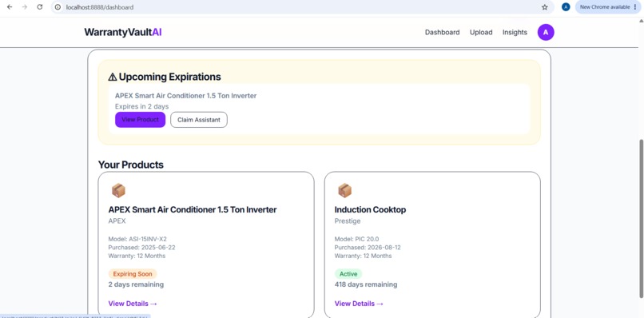644x318 pixels.
Task: Click the 'Model: ASI-15INV-X2' text
Action: tap(137, 239)
